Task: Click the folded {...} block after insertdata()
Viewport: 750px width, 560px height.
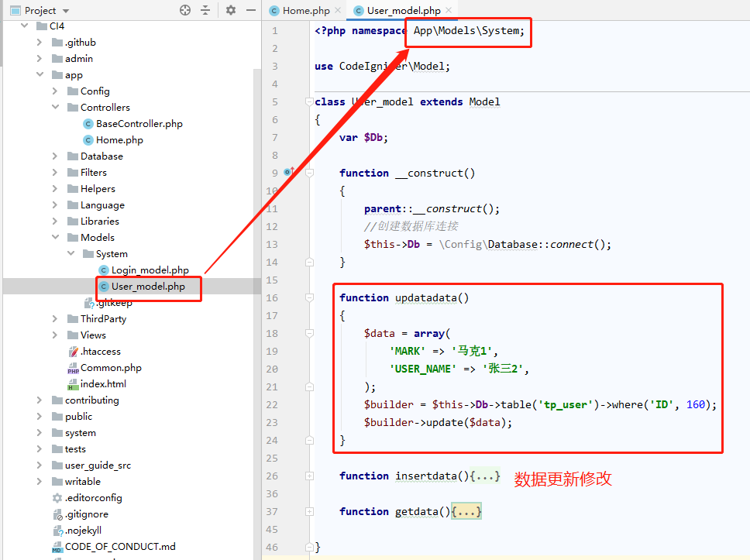Action: coord(485,476)
